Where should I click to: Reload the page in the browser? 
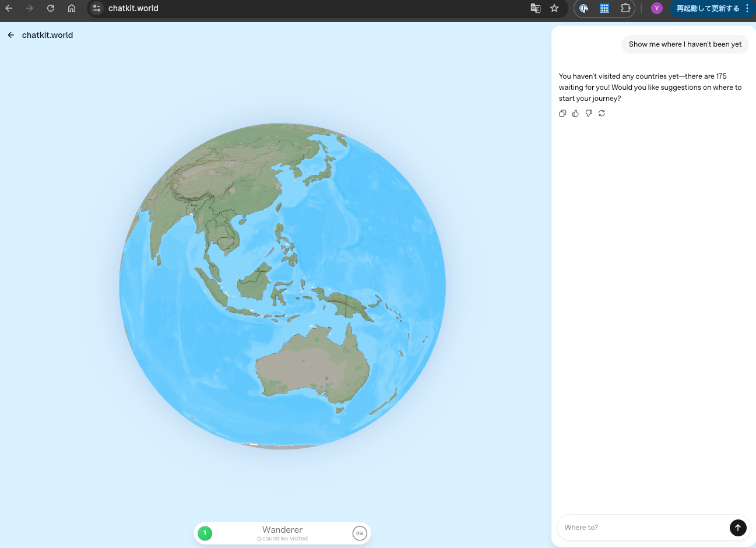click(51, 8)
